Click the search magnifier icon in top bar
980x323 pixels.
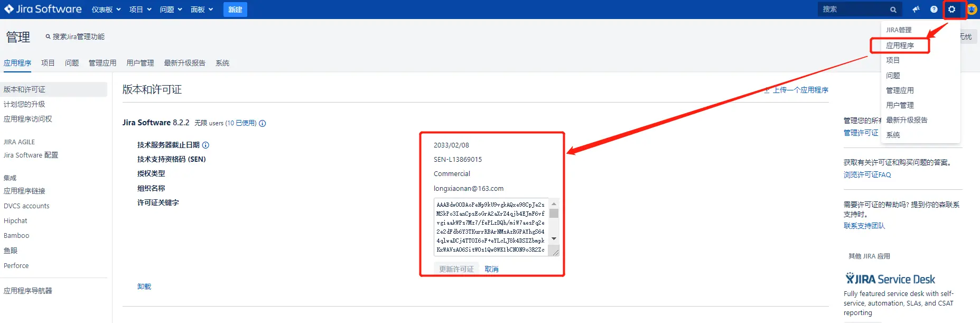pos(893,10)
